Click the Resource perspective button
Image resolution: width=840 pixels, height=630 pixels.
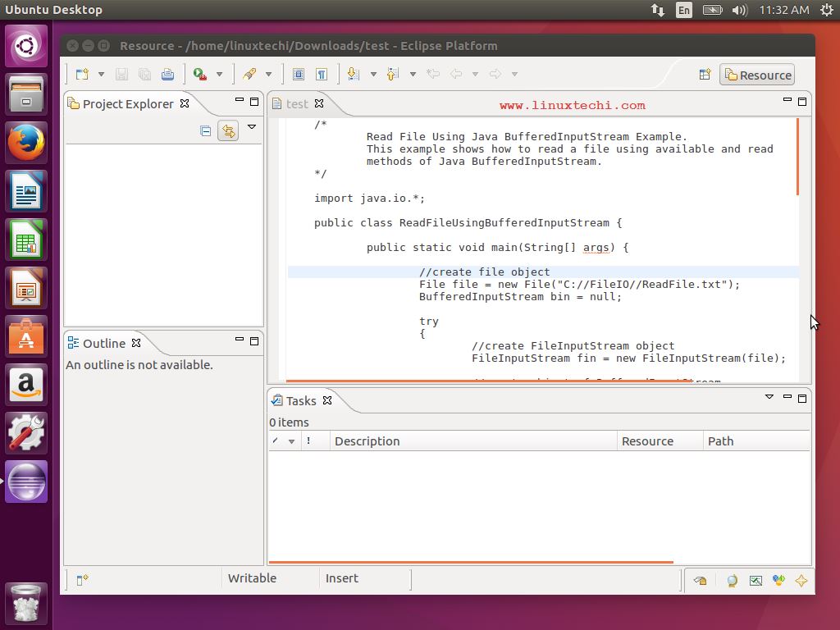(x=757, y=75)
